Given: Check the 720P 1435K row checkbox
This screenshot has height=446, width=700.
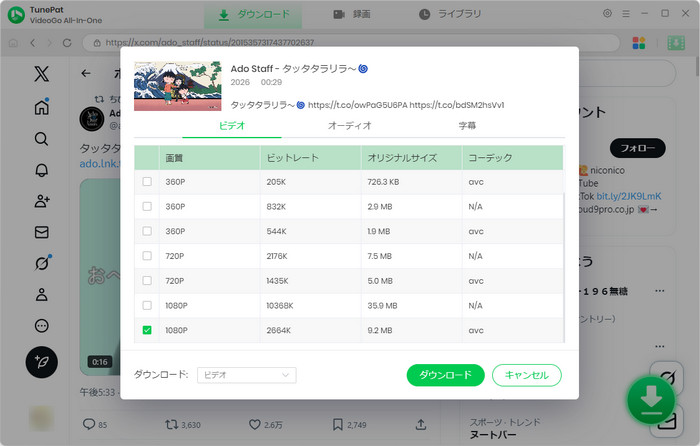Looking at the screenshot, I should click(x=147, y=280).
